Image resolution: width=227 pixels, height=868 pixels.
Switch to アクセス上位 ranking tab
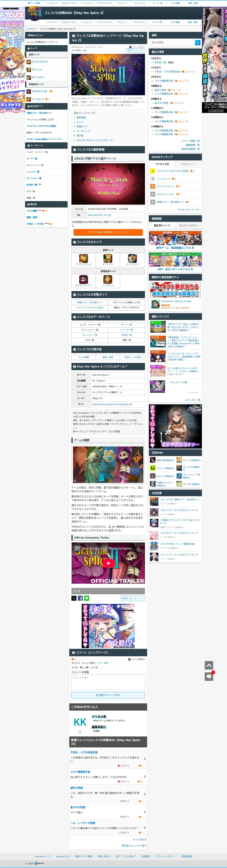(x=162, y=164)
